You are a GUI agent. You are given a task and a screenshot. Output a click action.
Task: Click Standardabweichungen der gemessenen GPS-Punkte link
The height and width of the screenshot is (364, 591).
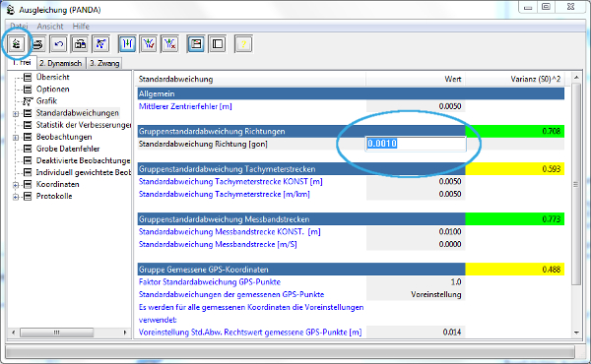231,294
